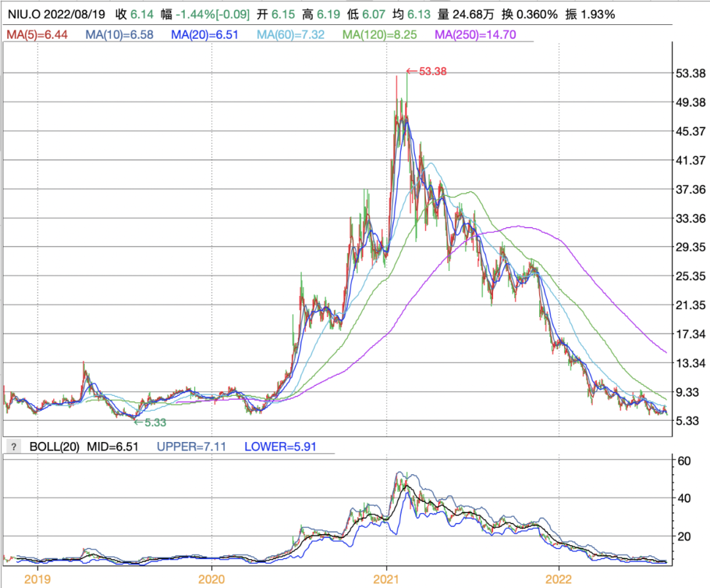
Task: Click the red 53.38 peak price marker
Action: click(x=427, y=72)
